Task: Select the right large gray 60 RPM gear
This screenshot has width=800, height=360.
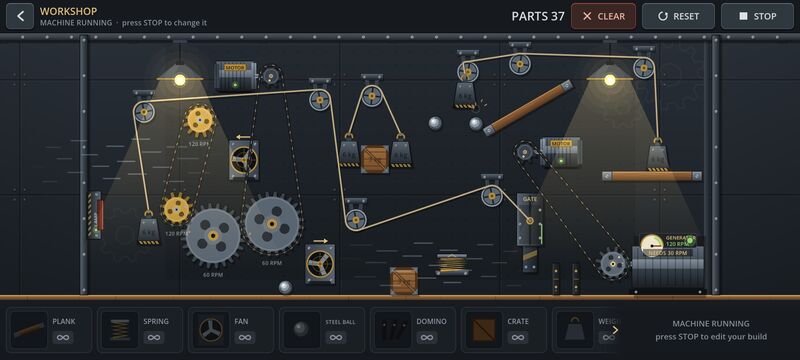Action: [272, 224]
